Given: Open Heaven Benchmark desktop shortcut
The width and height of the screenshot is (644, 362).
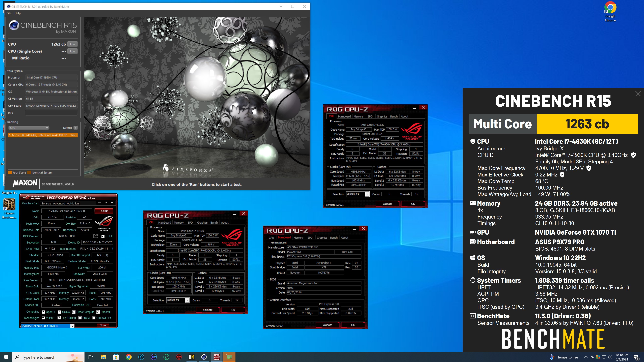Looking at the screenshot, I should (9, 209).
